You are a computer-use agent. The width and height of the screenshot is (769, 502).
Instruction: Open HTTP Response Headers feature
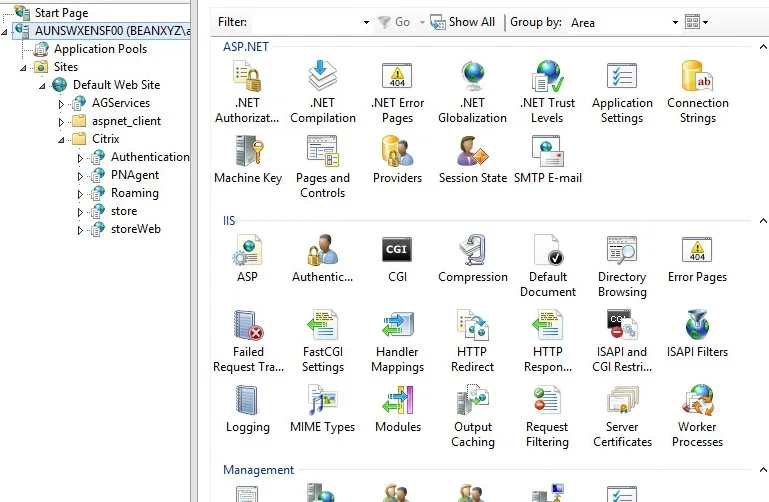click(x=548, y=341)
